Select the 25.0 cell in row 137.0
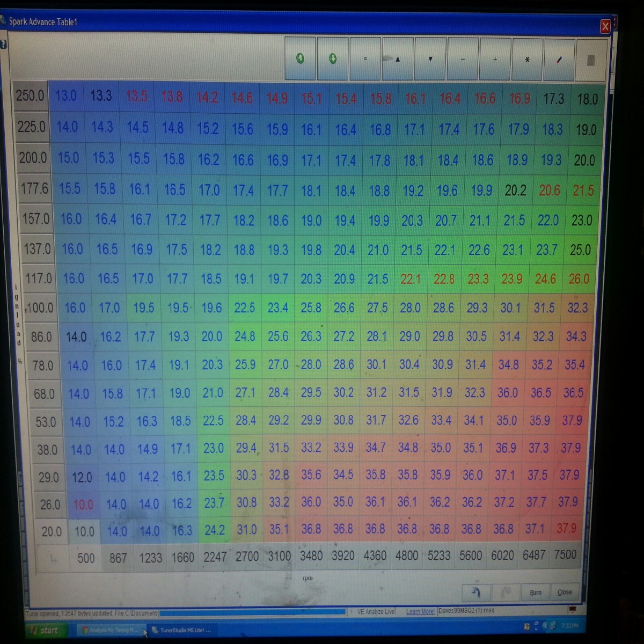The image size is (644, 644). coord(580,250)
